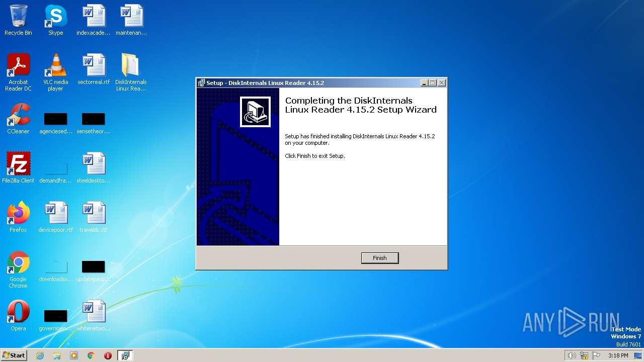Select the governmen… desktop file
This screenshot has width=644, height=362.
pos(55,321)
